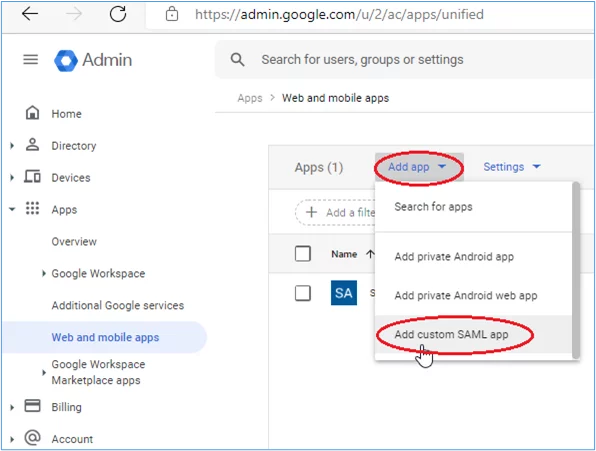Open Google Workspace Marketplace apps
The height and width of the screenshot is (451, 596).
(x=98, y=372)
